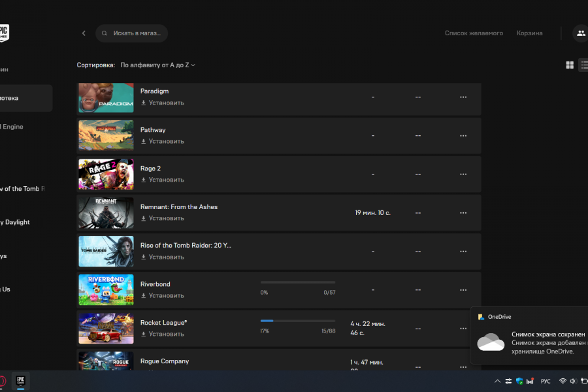
Task: Open the Wi-Fi network tray icon
Action: click(x=563, y=381)
